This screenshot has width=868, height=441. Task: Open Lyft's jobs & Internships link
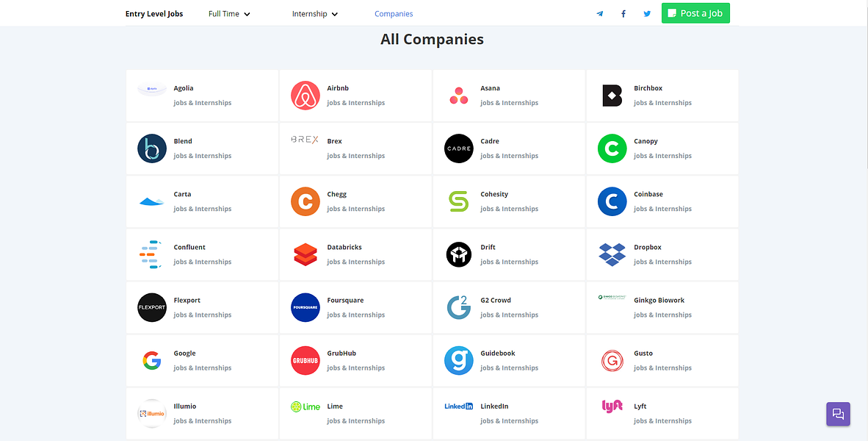tap(662, 421)
